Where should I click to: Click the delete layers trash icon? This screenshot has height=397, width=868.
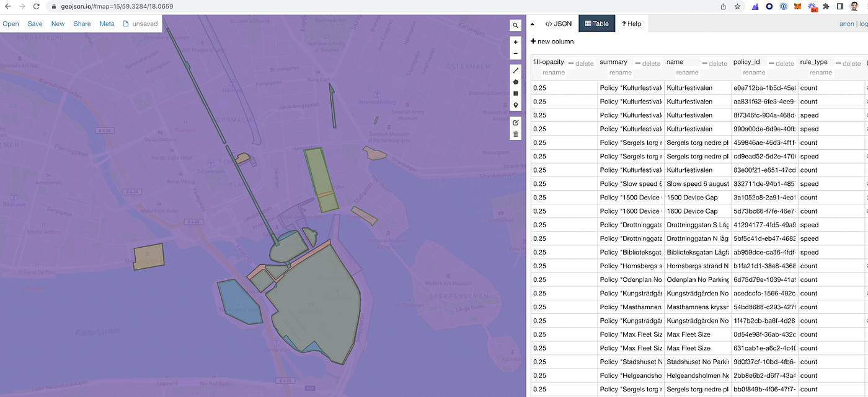515,134
